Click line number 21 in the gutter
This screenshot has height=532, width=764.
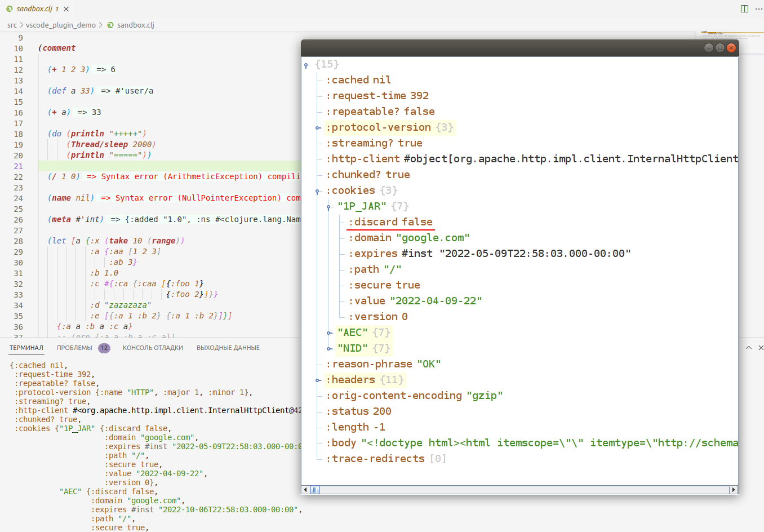[19, 166]
